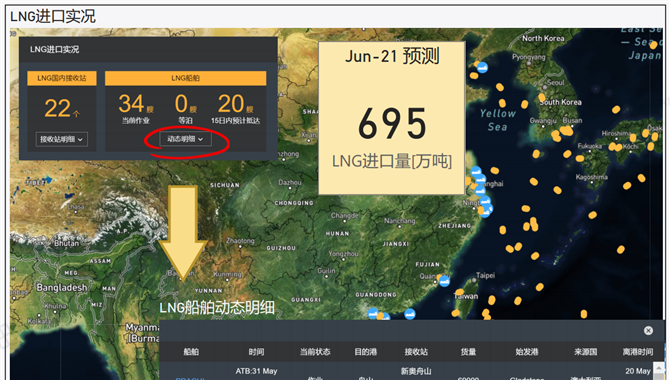Click the Pyongyang map label
Viewport: 670px width, 380px height.
click(529, 57)
